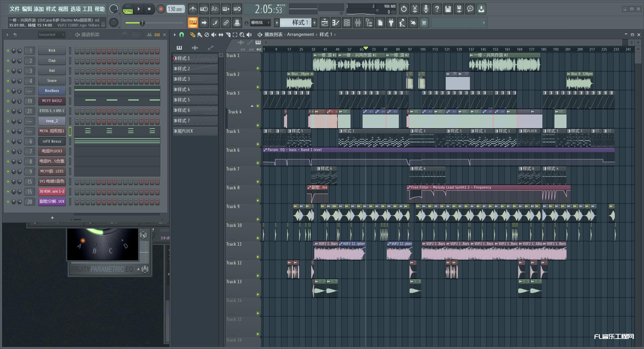Screen dimensions: 644x349
Task: Select the MCYY BASS2 channel button
Action: pos(52,101)
